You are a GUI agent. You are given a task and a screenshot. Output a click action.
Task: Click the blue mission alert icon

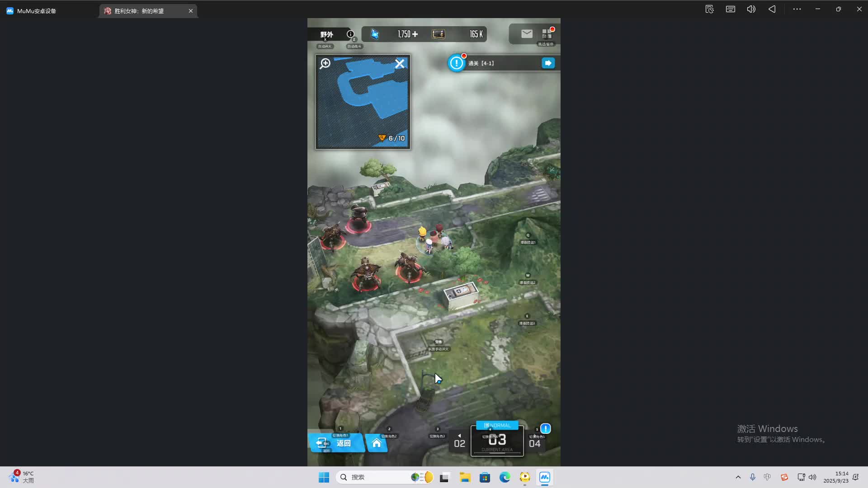457,63
